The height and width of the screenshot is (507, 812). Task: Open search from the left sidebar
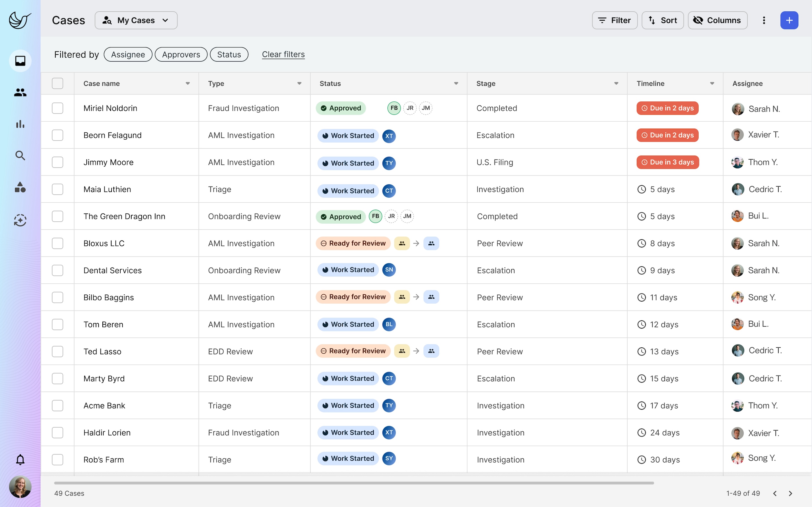point(20,156)
